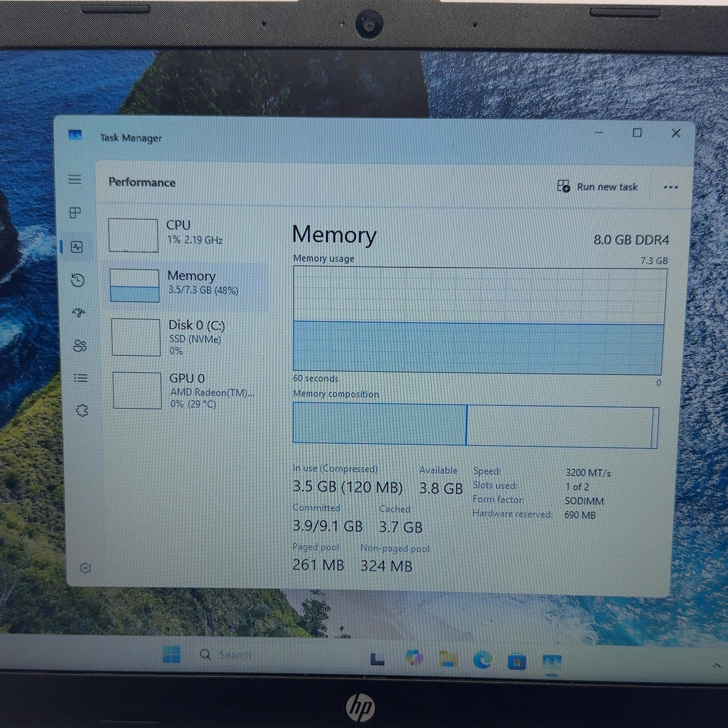Click the "8.0 GB DDR4" label
The image size is (728, 728).
[632, 240]
